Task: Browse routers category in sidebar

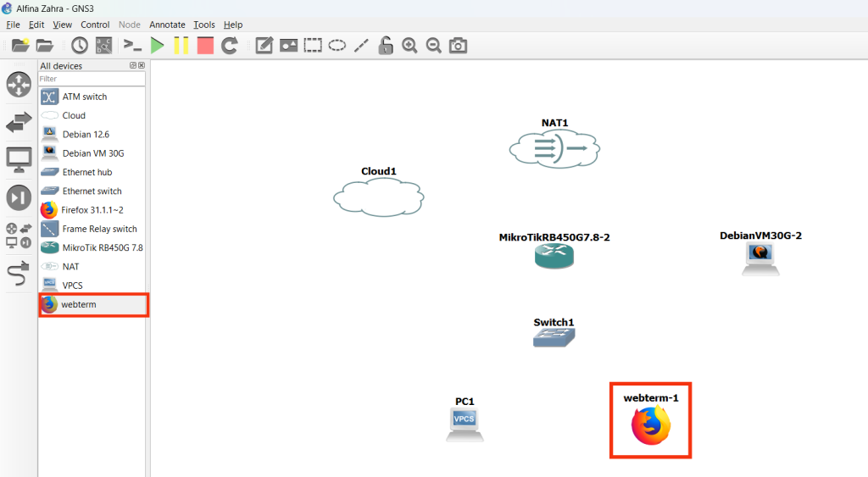Action: coord(19,85)
